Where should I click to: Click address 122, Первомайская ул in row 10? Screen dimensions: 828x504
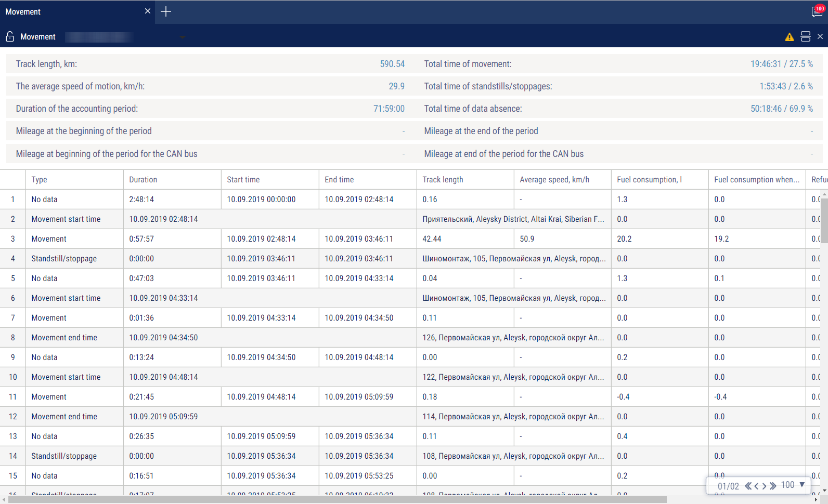coord(513,377)
